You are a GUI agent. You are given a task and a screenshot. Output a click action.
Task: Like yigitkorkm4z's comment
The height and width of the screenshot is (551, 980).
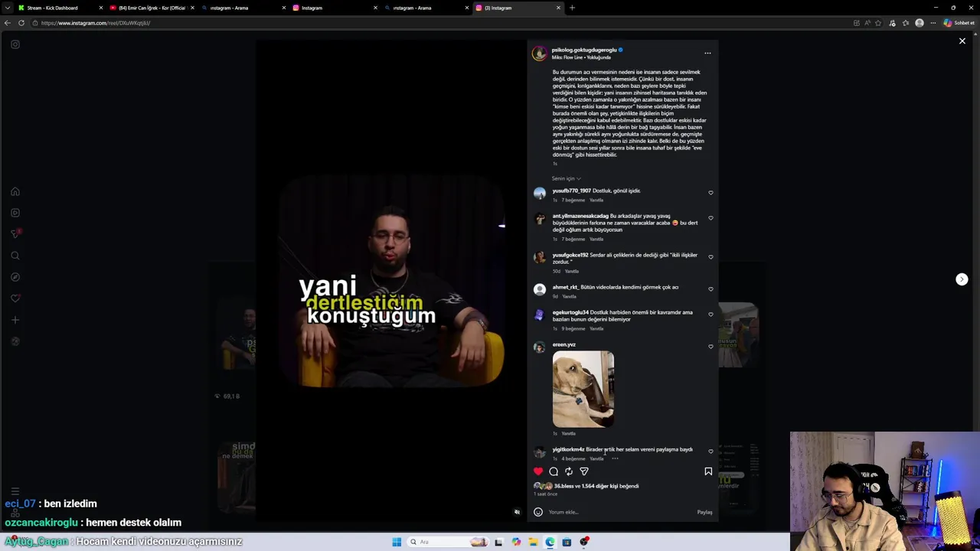point(710,452)
